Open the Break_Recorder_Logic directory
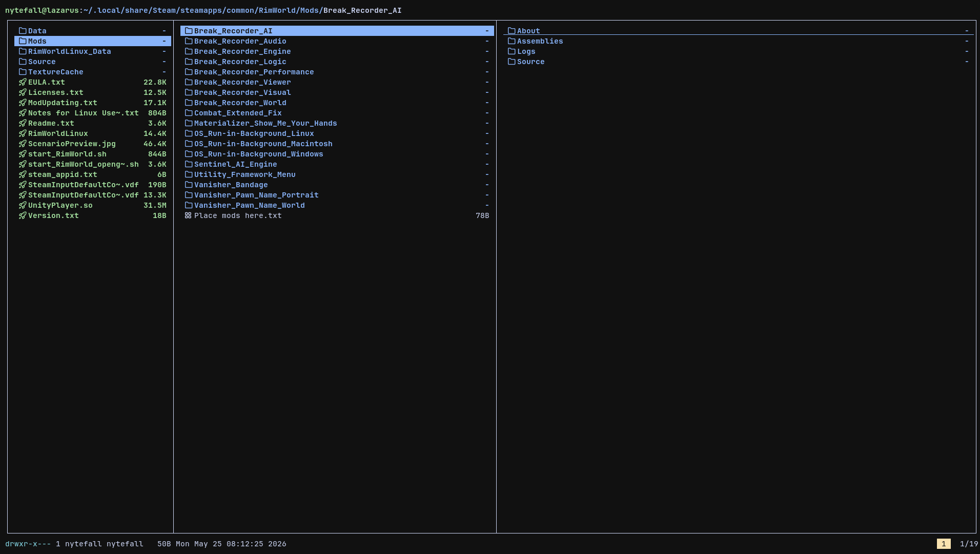 point(337,62)
